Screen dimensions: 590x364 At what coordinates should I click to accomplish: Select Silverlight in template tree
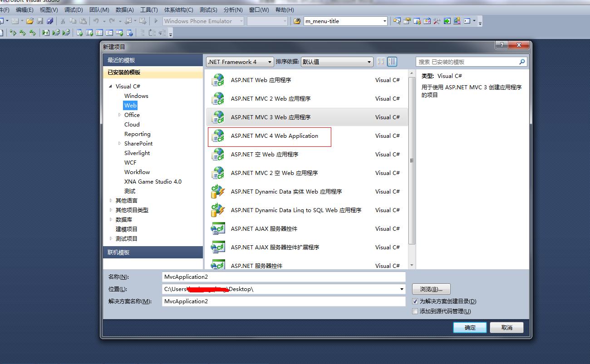137,153
